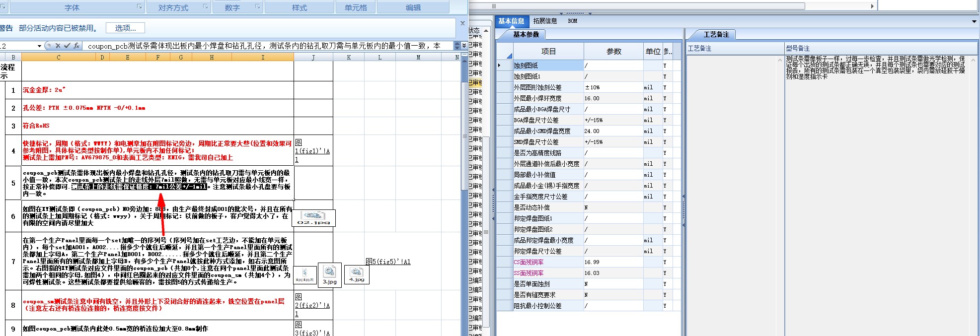980x336 pixels.
Task: Cancel formula entry with X icon
Action: (x=58, y=46)
